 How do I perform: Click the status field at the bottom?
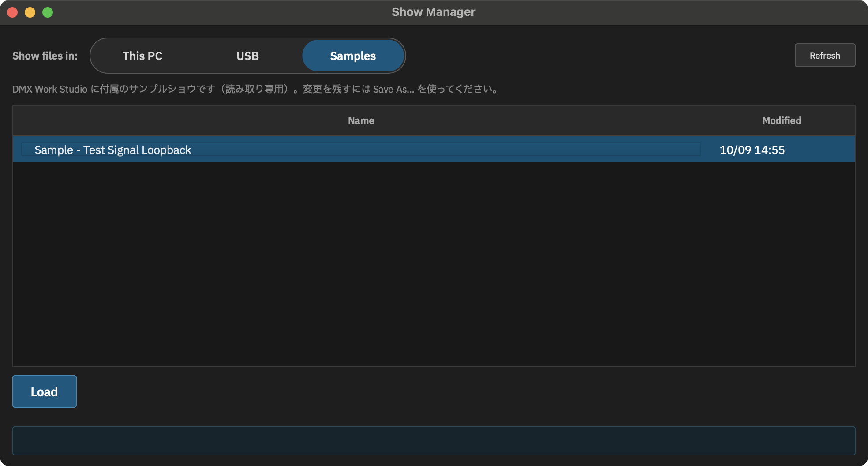coord(434,440)
